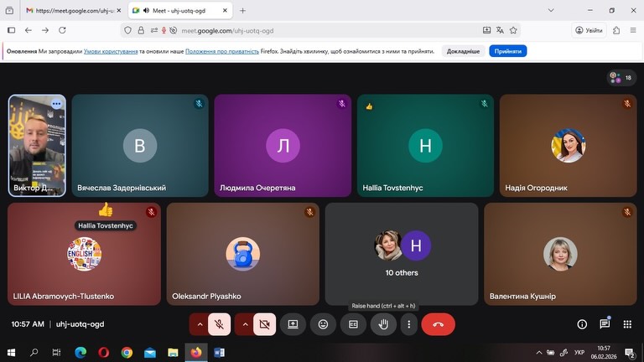Toggle closed captions
The width and height of the screenshot is (644, 362).
(x=353, y=323)
